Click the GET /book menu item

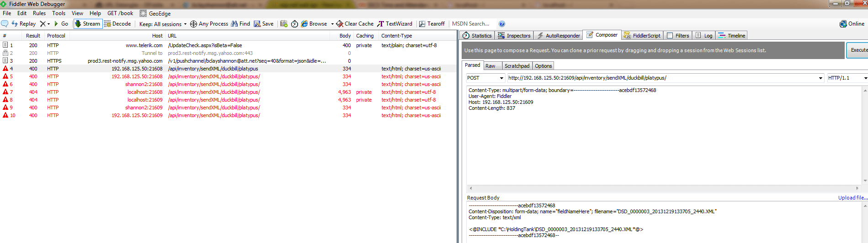pyautogui.click(x=120, y=13)
